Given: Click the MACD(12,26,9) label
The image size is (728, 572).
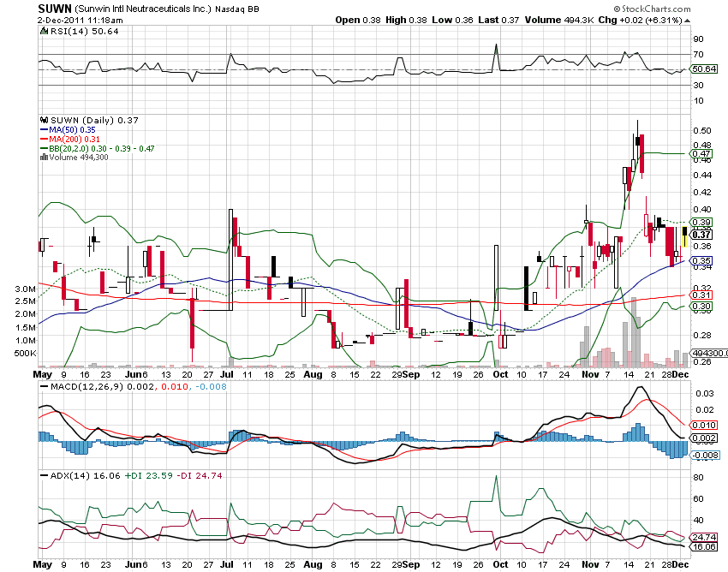Looking at the screenshot, I should click(87, 386).
